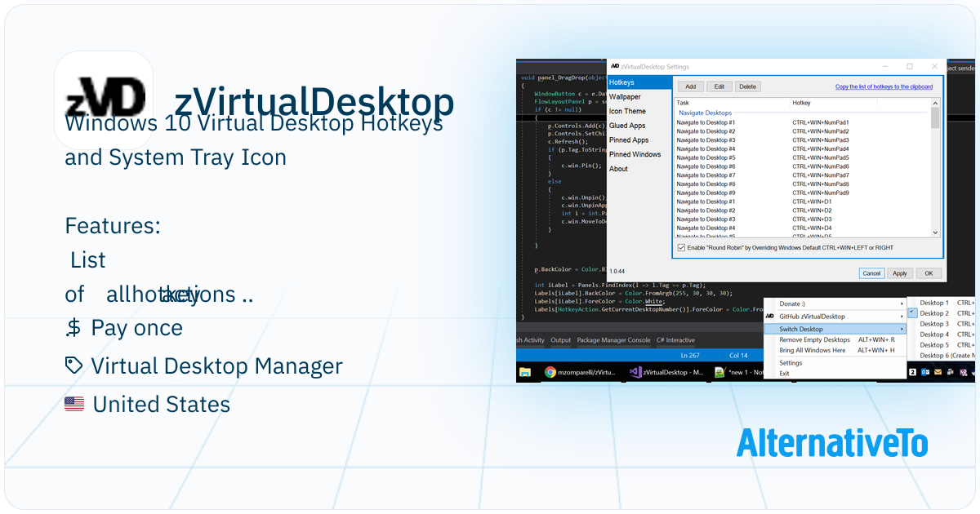Screen dimensions: 980x514
Task: Click the desktop number 2 tray icon
Action: (x=912, y=372)
